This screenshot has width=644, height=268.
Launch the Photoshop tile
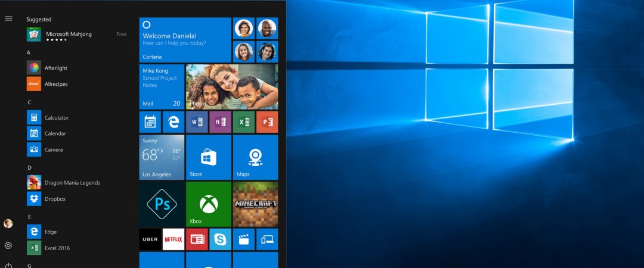tap(162, 204)
